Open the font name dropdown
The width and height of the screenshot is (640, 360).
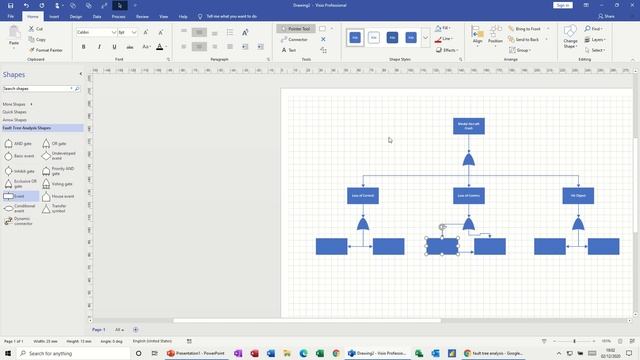[x=114, y=32]
